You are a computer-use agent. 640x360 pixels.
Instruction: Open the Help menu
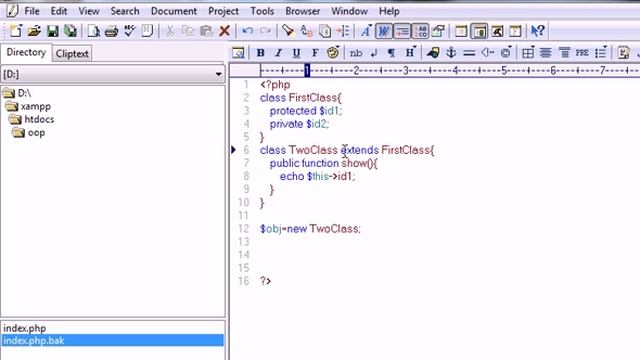389,11
